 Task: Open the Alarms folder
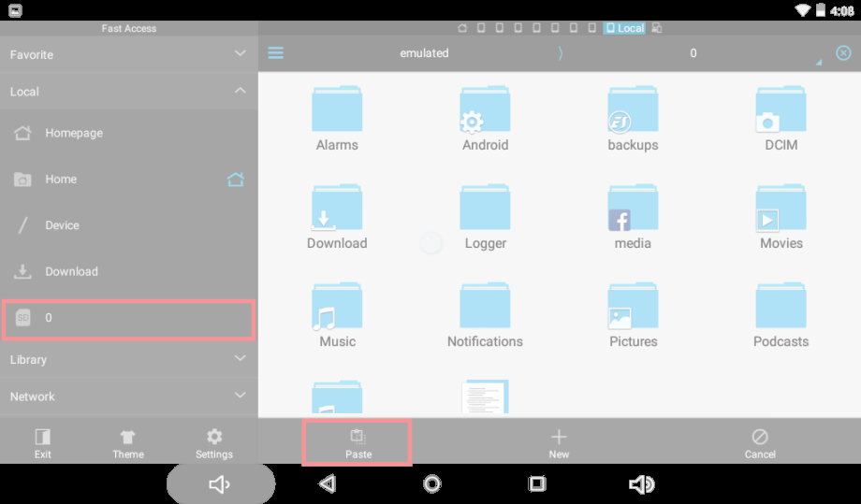(337, 119)
